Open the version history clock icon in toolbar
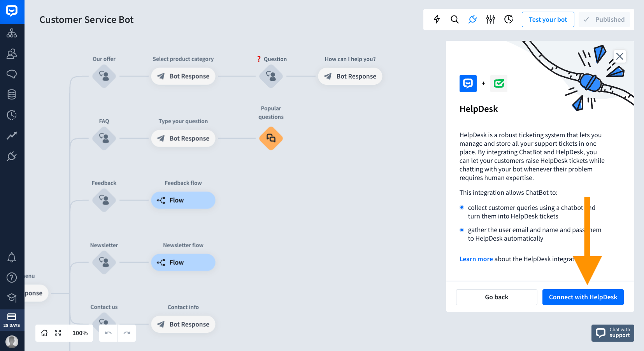 click(x=509, y=19)
